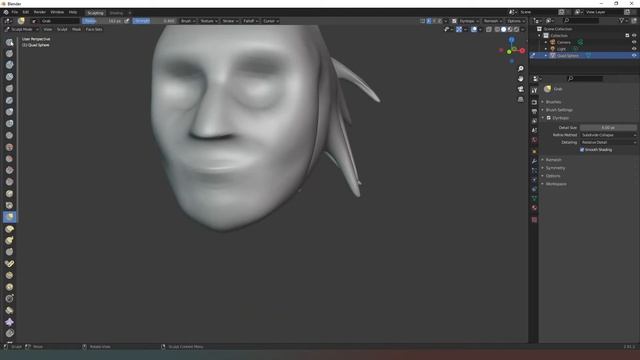This screenshot has width=640, height=360.
Task: Open the Mask menu in viewport header
Action: (x=76, y=29)
